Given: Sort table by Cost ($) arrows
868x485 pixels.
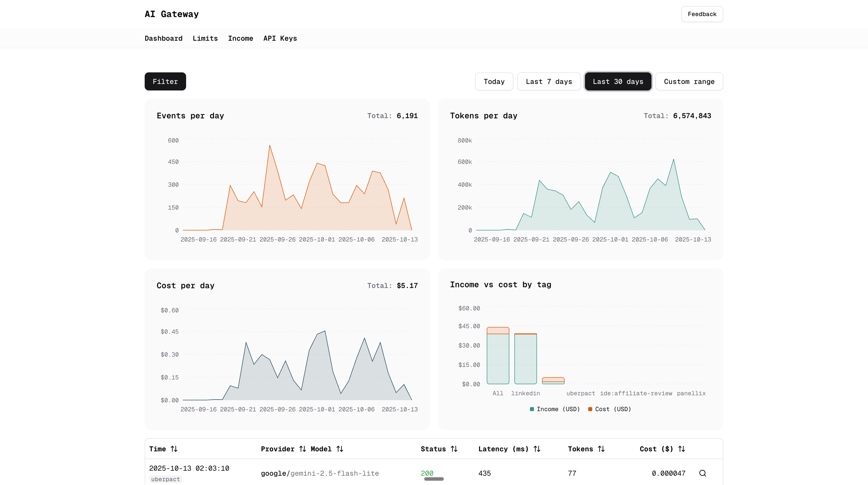Looking at the screenshot, I should click(681, 449).
